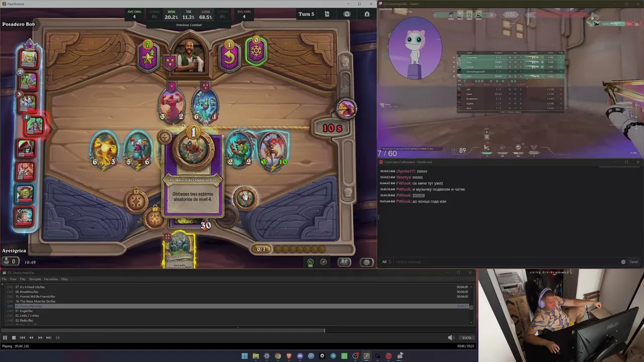Open the Favourites menu in music player

pyautogui.click(x=51, y=279)
